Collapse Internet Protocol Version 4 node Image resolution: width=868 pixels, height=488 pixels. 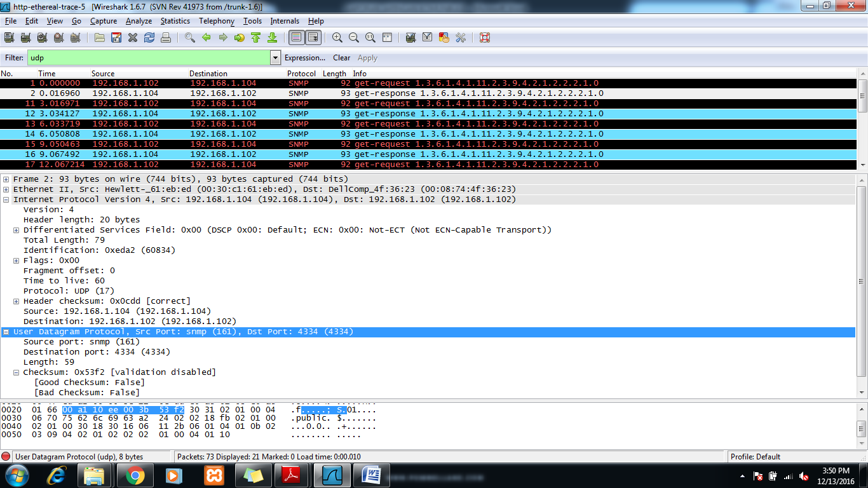(x=6, y=200)
